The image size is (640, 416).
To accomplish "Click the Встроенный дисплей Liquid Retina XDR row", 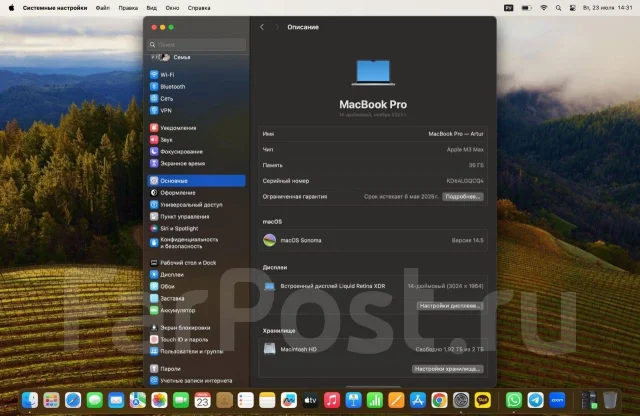I will pyautogui.click(x=373, y=286).
